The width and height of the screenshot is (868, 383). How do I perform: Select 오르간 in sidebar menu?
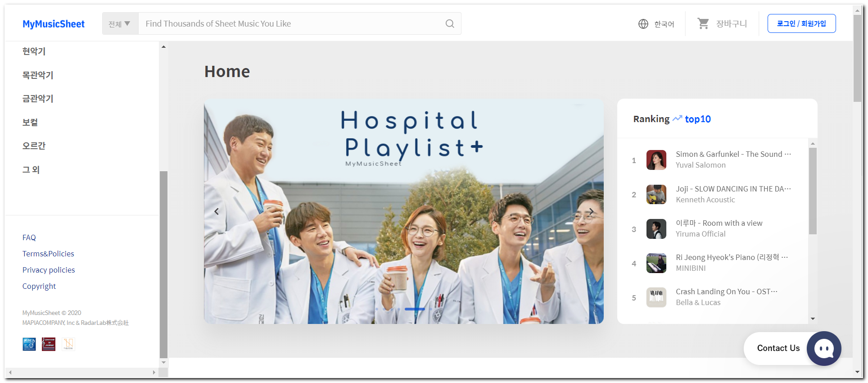tap(34, 146)
